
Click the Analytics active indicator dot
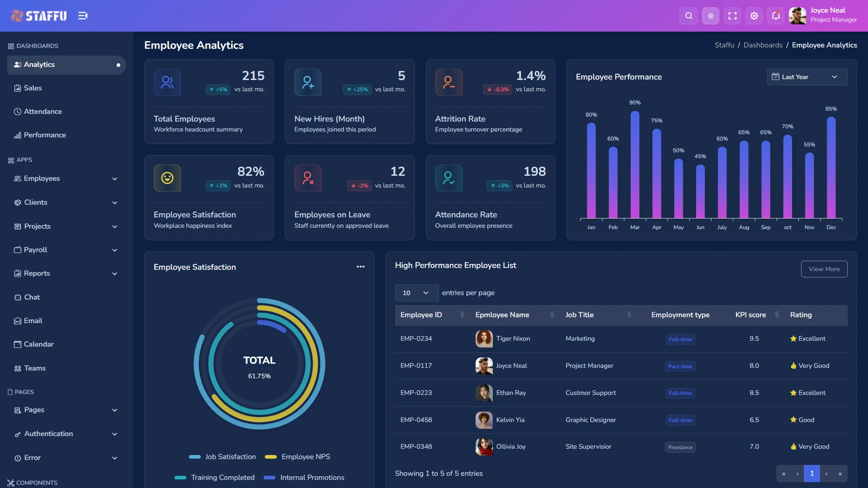(118, 65)
